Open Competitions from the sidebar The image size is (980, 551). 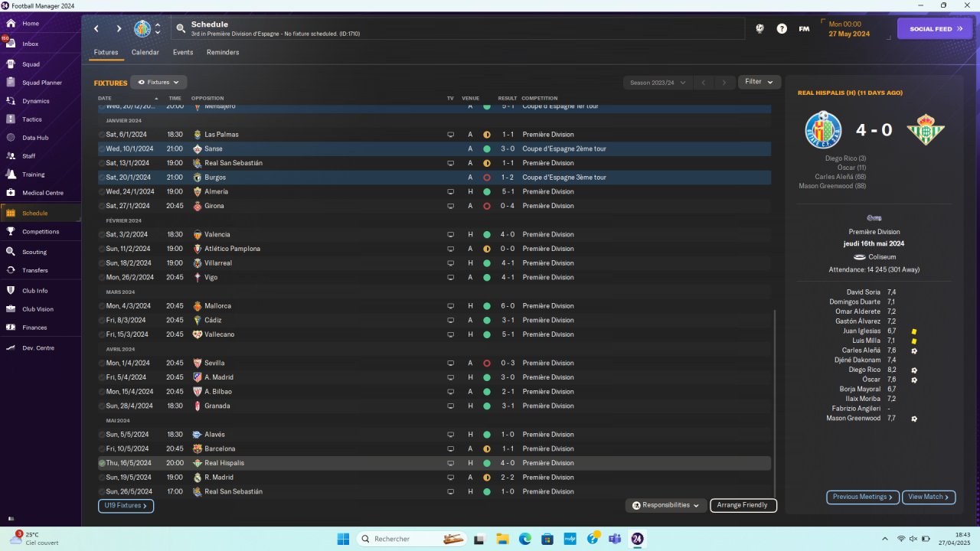[40, 232]
